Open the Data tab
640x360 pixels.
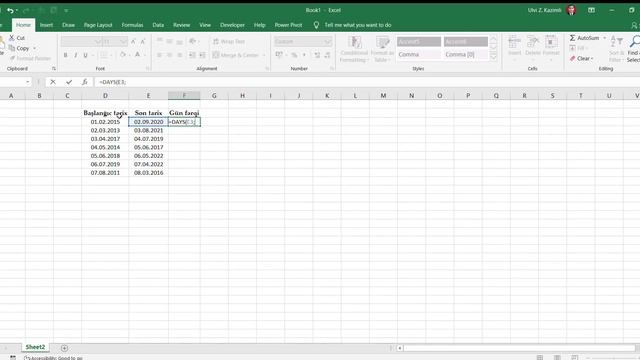point(158,25)
